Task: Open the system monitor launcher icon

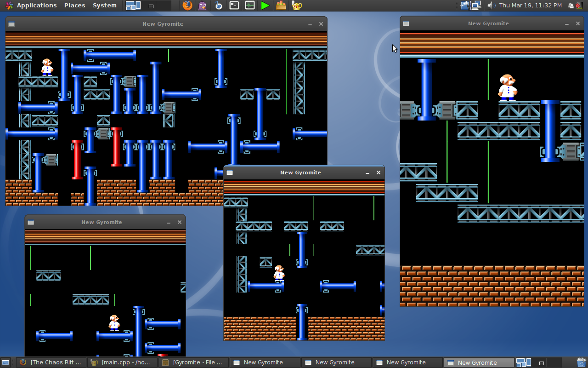Action: 250,6
